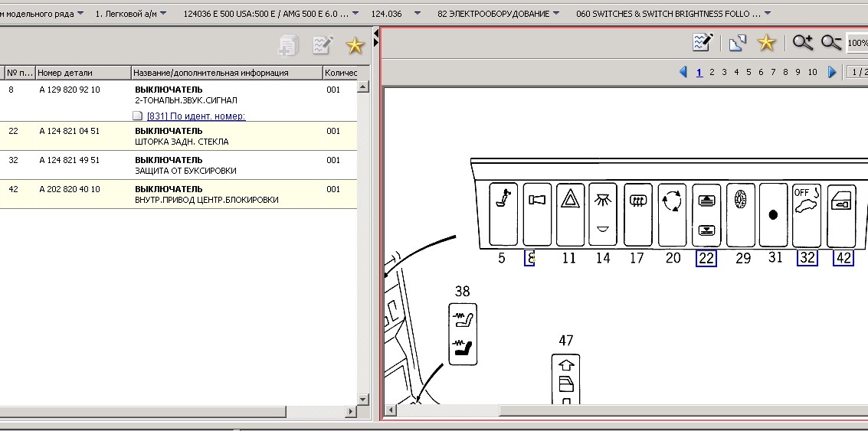Viewport: 868px width, 431px height.
Task: Open [831] По идент. номер link
Action: (196, 116)
